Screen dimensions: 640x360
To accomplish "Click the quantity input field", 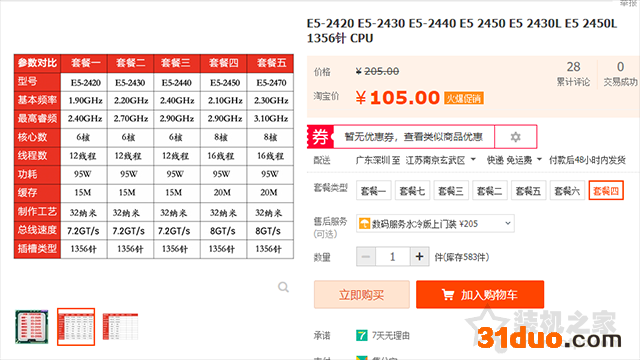I will pos(393,257).
